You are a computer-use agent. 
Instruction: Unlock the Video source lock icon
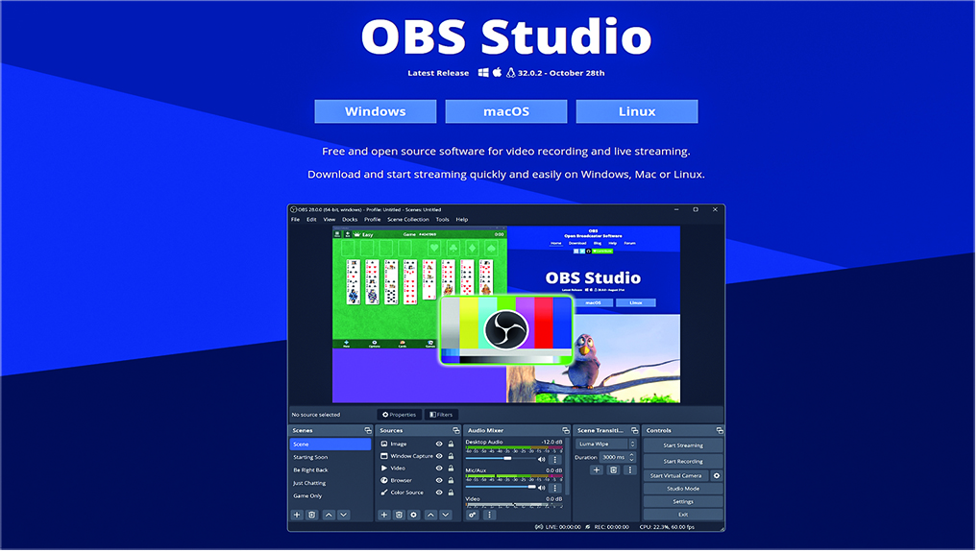[451, 469]
